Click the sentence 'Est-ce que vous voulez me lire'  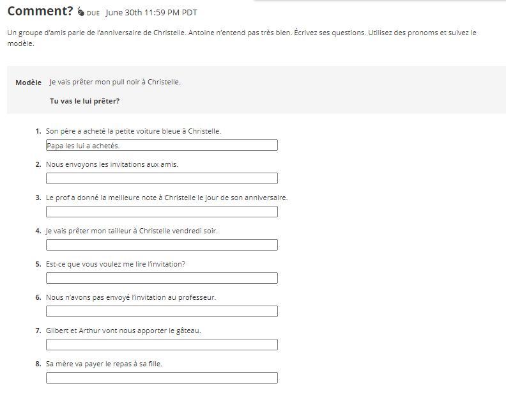115,264
